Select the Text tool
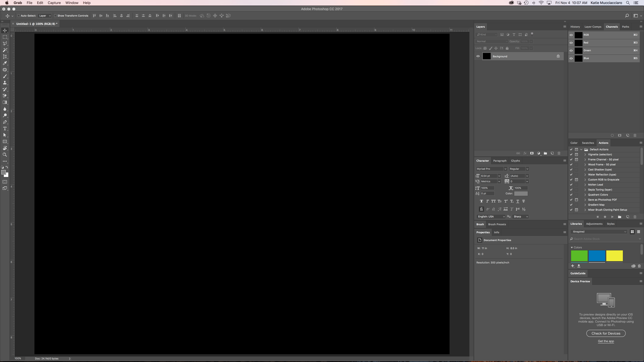The image size is (644, 362). click(5, 128)
